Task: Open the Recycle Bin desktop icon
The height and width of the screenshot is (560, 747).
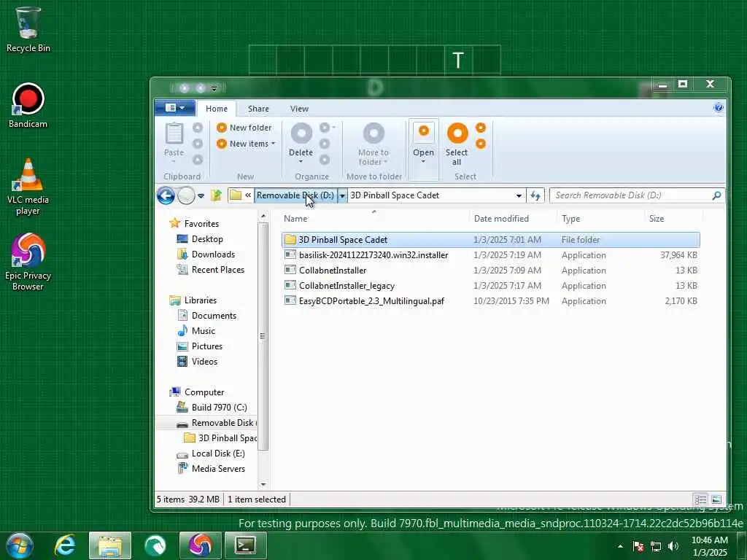Action: [x=28, y=29]
